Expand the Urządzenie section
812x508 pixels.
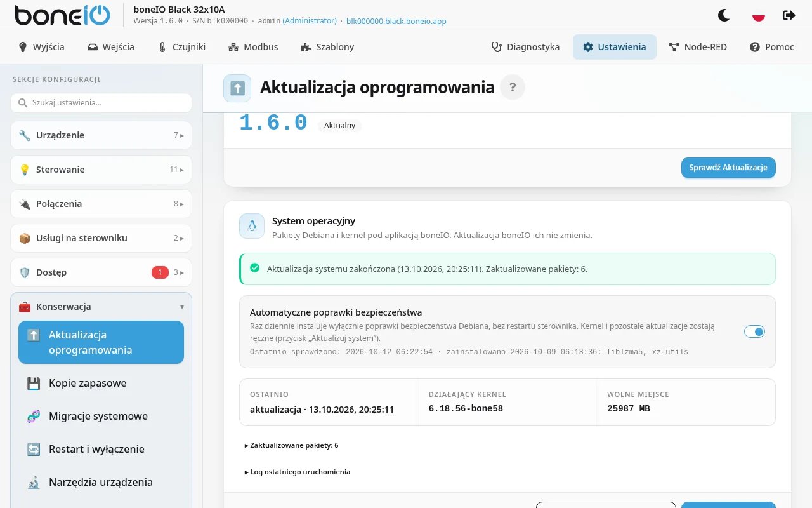point(101,135)
